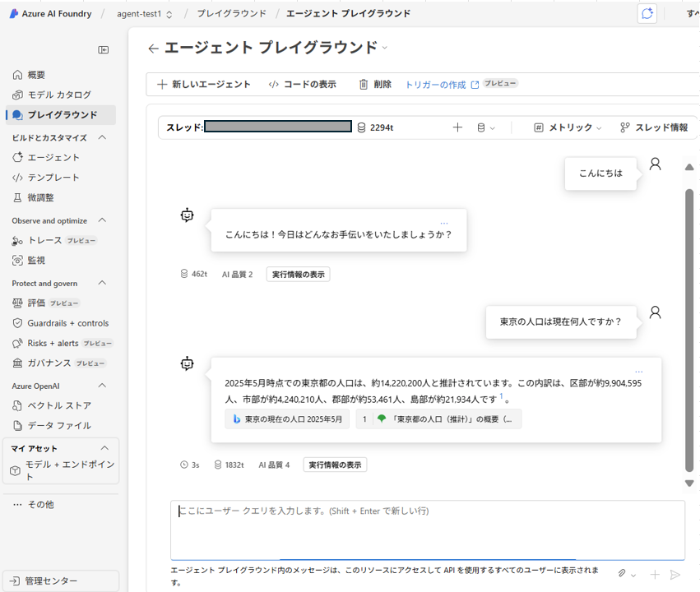Click the 3s duration indicator
The image size is (700, 592).
coord(190,465)
